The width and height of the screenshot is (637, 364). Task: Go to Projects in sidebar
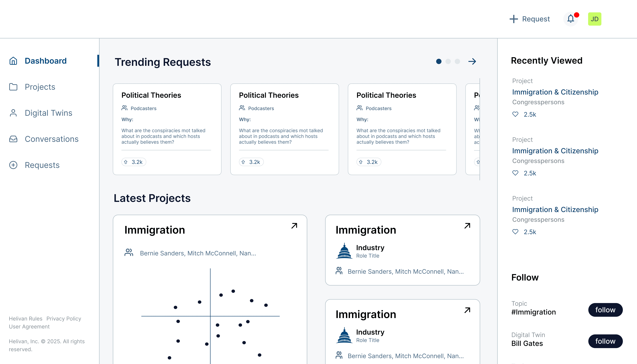(x=40, y=87)
